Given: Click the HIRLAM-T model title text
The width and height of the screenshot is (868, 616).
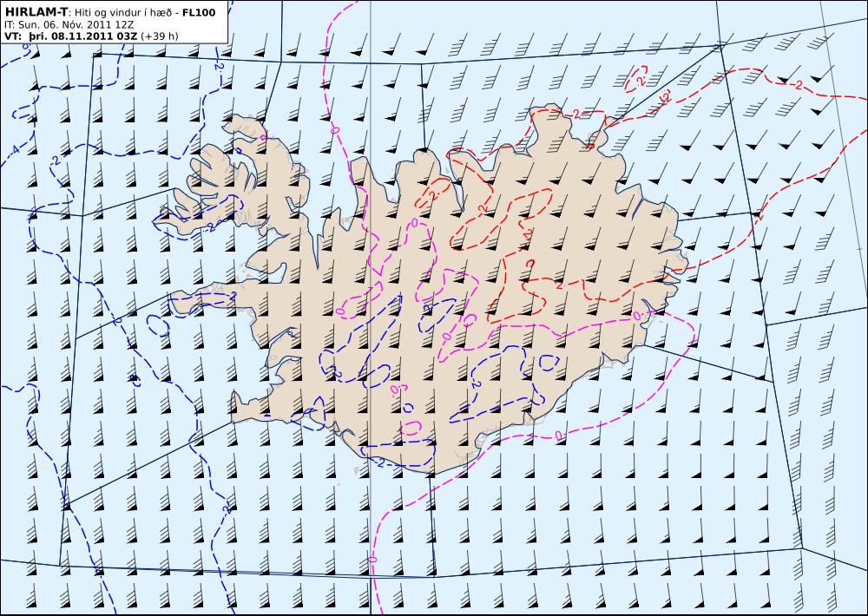Looking at the screenshot, I should [36, 11].
